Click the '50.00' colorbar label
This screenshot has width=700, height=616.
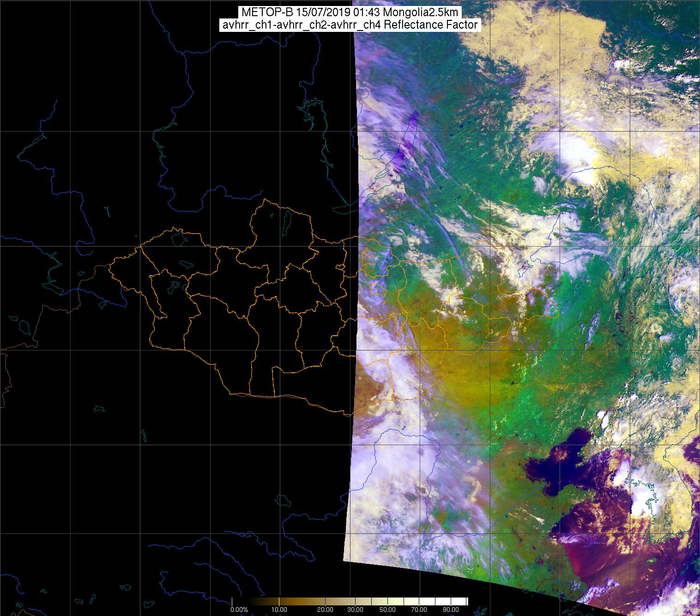point(388,610)
